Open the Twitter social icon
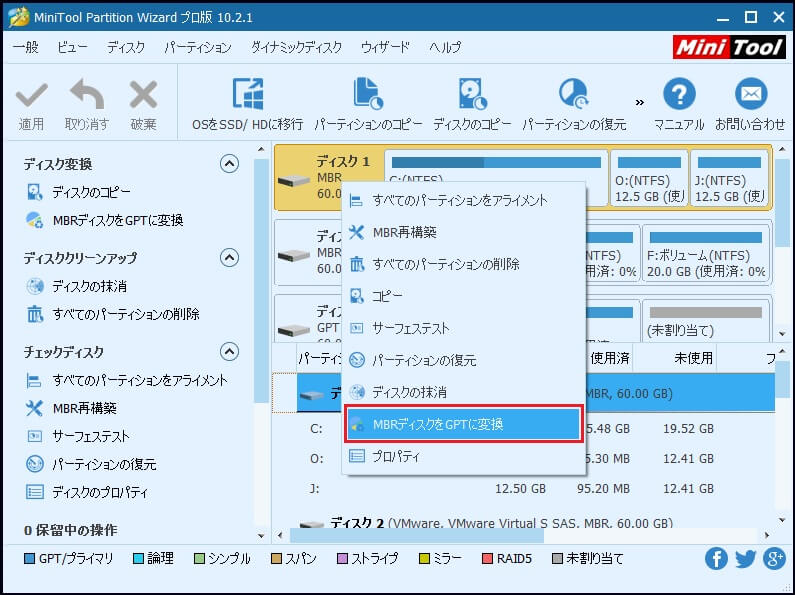This screenshot has height=595, width=795. coord(745,559)
